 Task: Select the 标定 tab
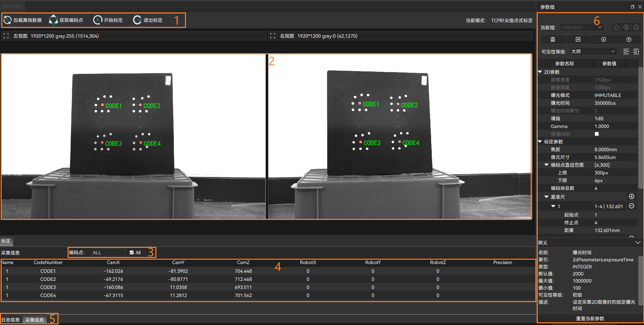pyautogui.click(x=5, y=241)
